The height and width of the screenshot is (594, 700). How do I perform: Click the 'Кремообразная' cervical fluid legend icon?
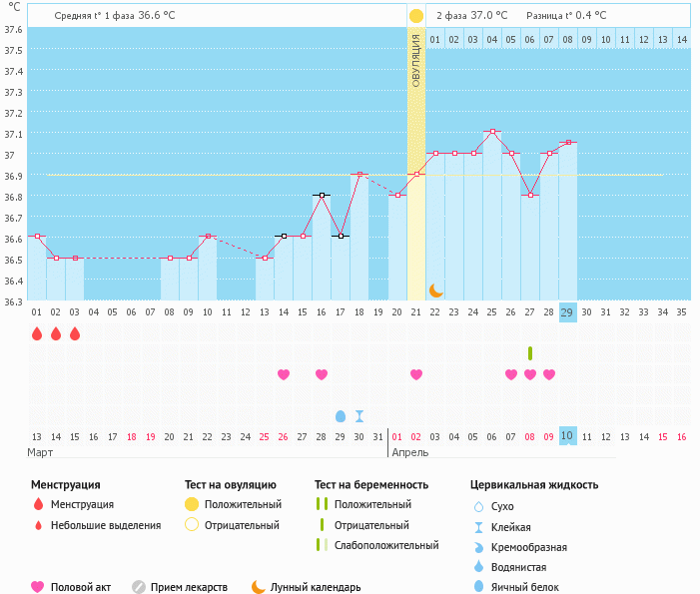click(479, 547)
